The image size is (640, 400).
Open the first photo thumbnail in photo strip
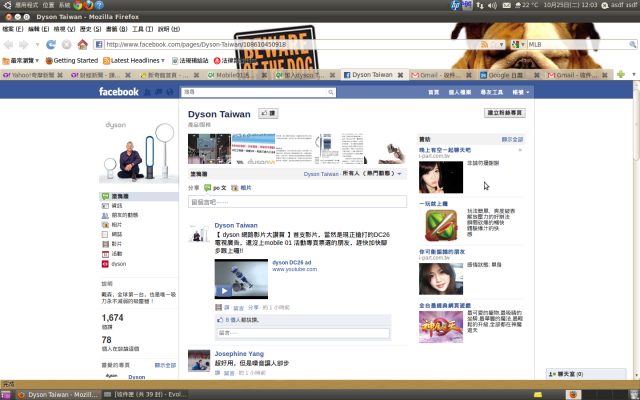pyautogui.click(x=209, y=149)
